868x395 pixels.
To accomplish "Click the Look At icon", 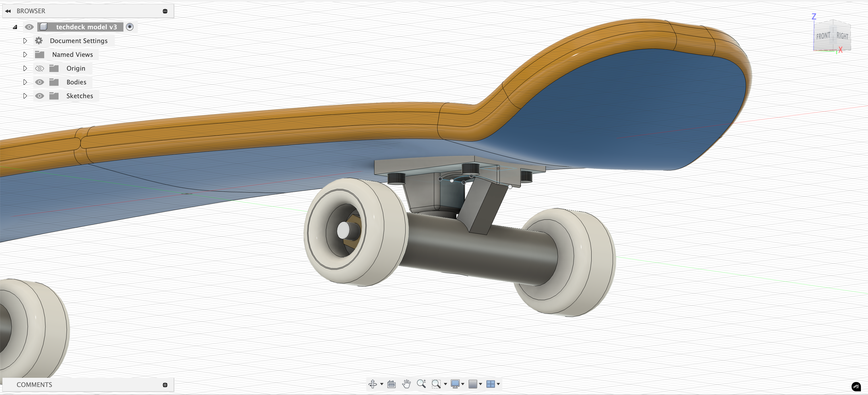I will [x=391, y=384].
